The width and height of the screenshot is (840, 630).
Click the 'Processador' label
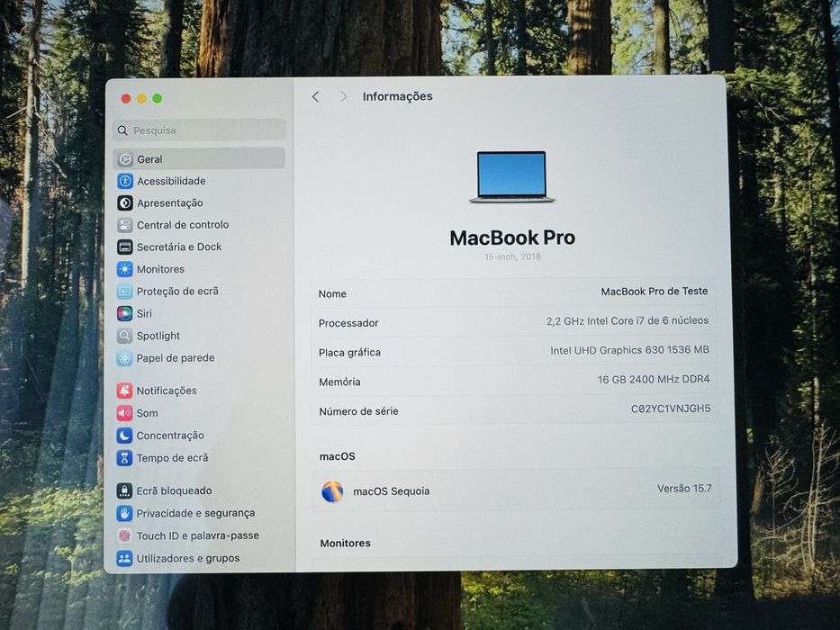pos(348,323)
